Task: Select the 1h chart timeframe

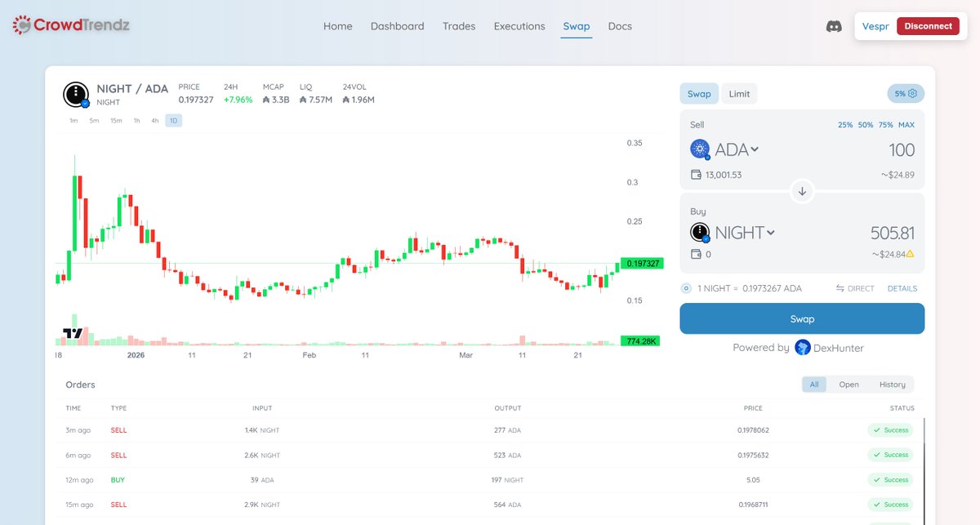Action: pyautogui.click(x=136, y=121)
